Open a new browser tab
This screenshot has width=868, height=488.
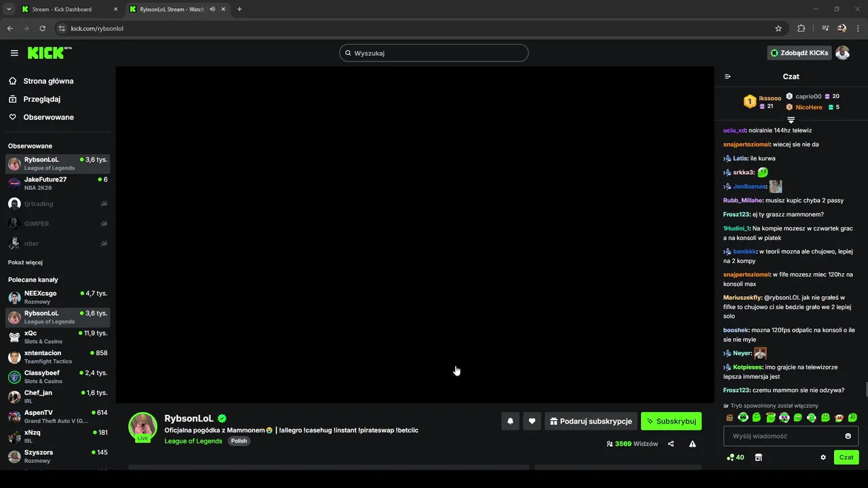(239, 9)
